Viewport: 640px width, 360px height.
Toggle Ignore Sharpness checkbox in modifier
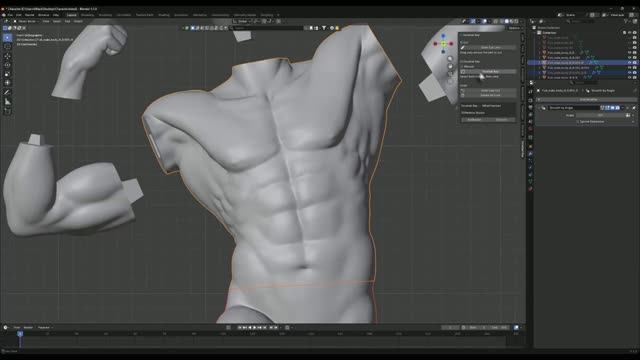click(578, 122)
